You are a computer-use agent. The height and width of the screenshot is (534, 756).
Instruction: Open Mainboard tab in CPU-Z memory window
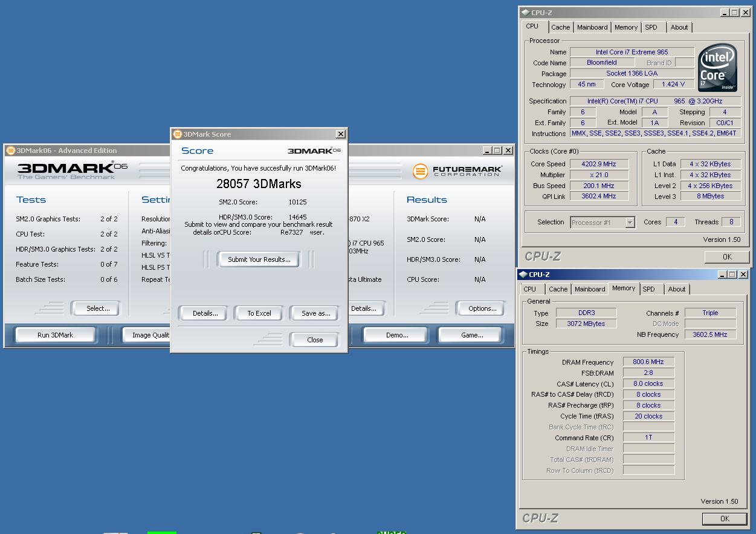tap(590, 289)
